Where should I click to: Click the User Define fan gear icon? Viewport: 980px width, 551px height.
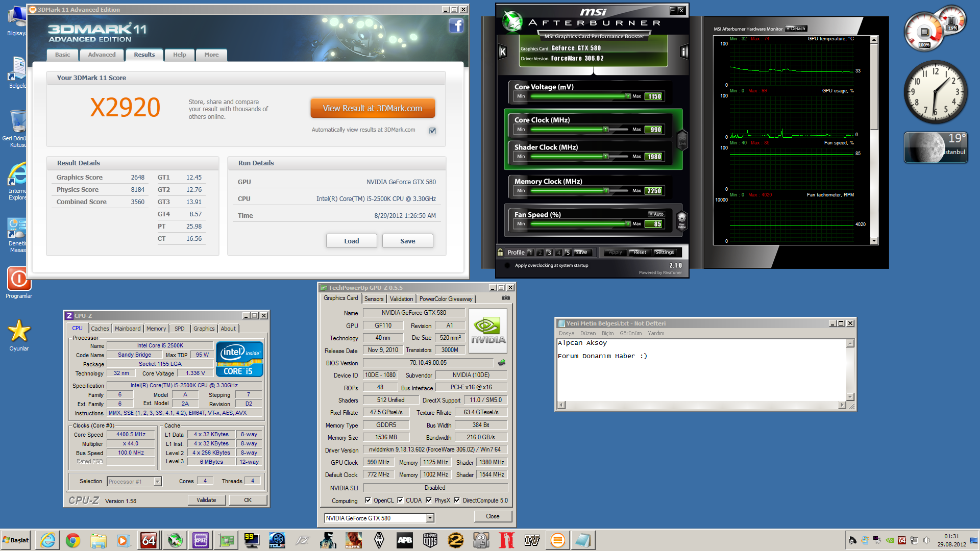point(681,221)
